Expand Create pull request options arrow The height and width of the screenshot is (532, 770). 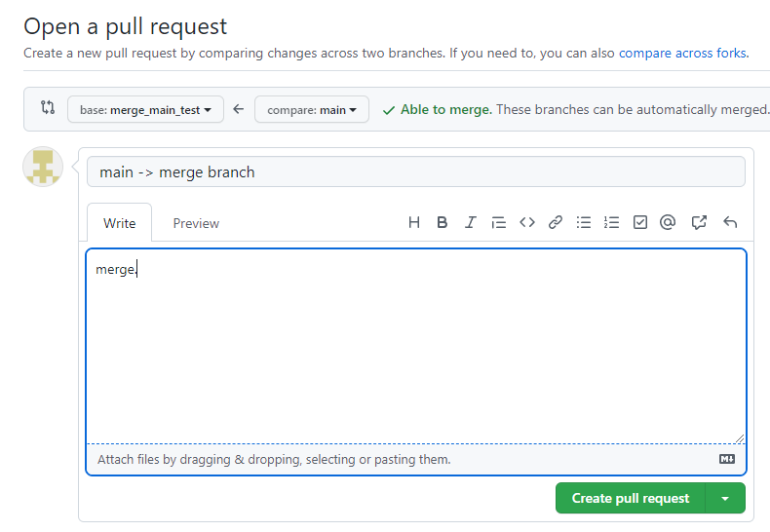725,498
